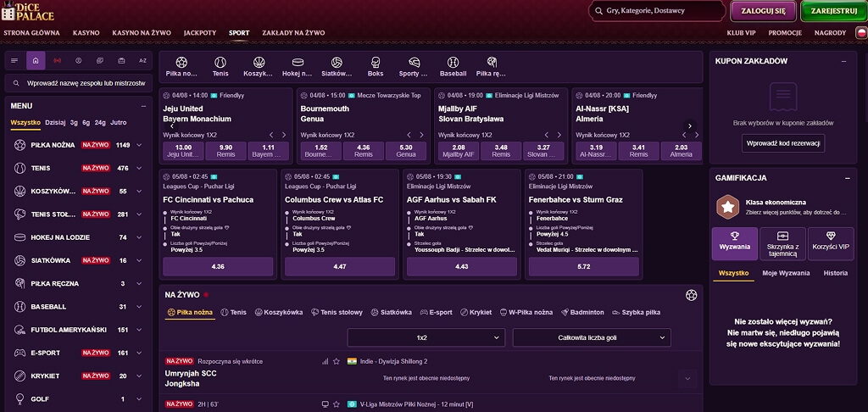Open the sidebar hamburger menu icon
868x412 pixels.
pyautogui.click(x=14, y=60)
